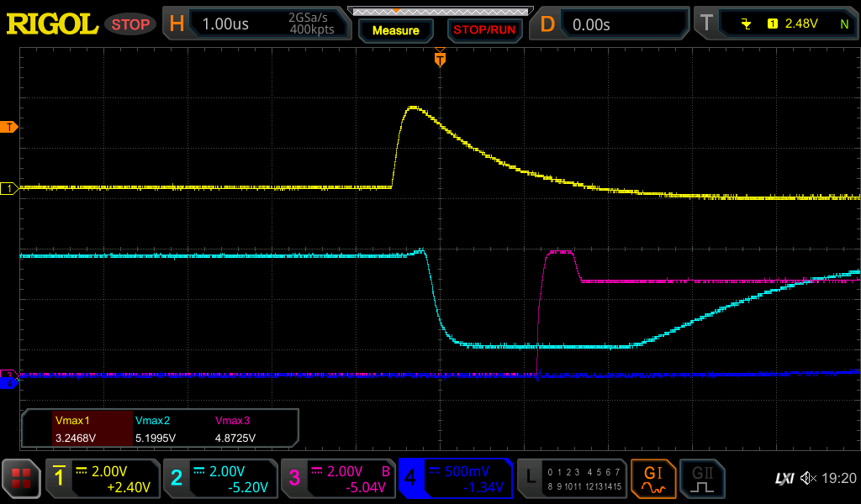861x504 pixels.
Task: Click the falling edge trigger icon
Action: point(746,24)
